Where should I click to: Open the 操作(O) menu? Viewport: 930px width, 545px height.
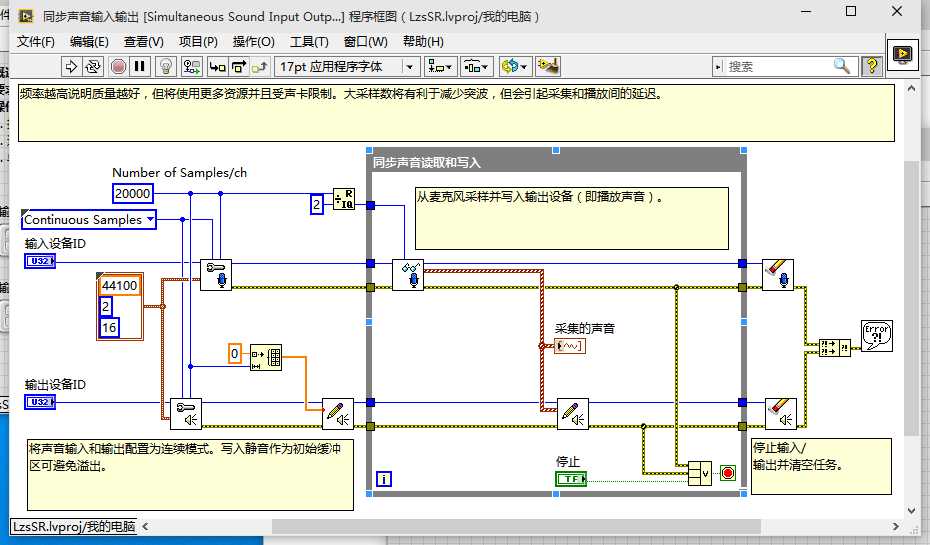click(254, 42)
